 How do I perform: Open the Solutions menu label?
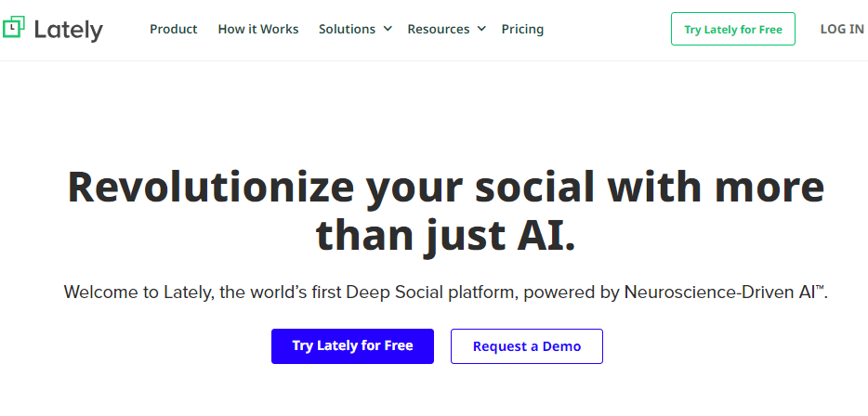[347, 29]
